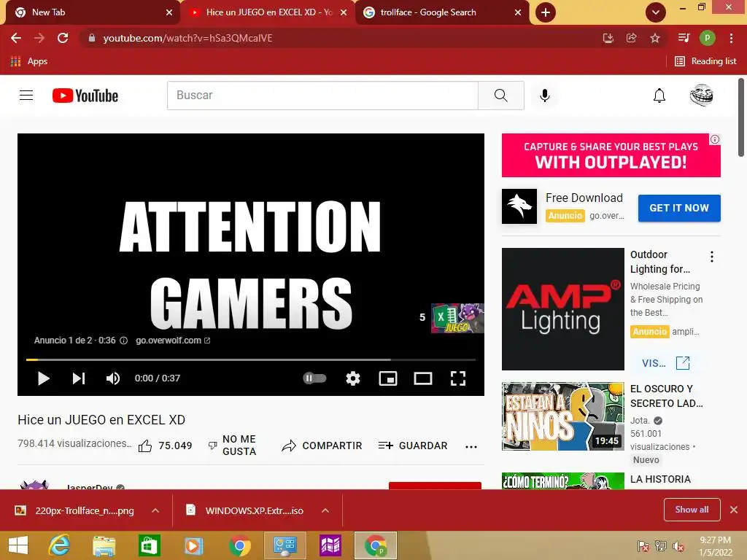Screen dimensions: 747x560
Task: Close the downloads bar
Action: (x=734, y=510)
